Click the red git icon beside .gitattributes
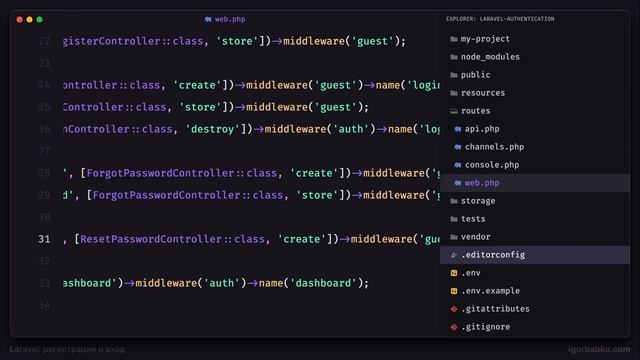Image resolution: width=640 pixels, height=360 pixels. [454, 309]
